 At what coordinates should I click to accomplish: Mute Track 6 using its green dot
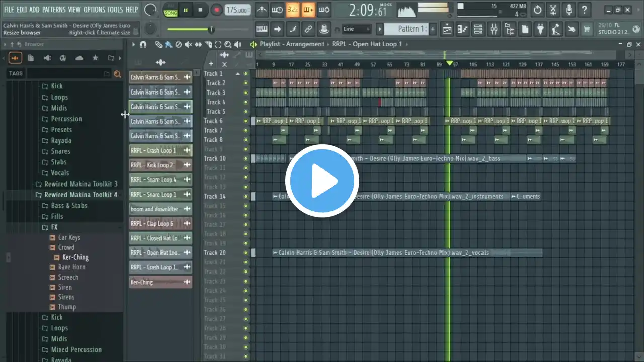tap(246, 121)
